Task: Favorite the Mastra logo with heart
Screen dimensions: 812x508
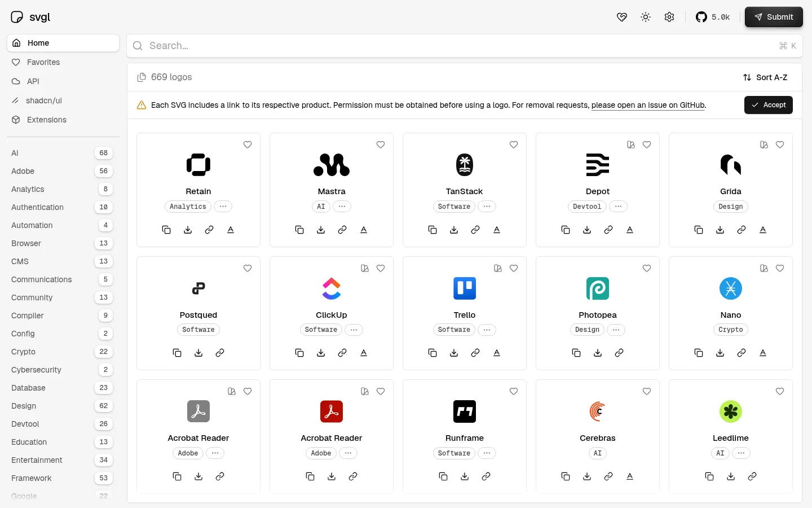Action: pos(381,145)
